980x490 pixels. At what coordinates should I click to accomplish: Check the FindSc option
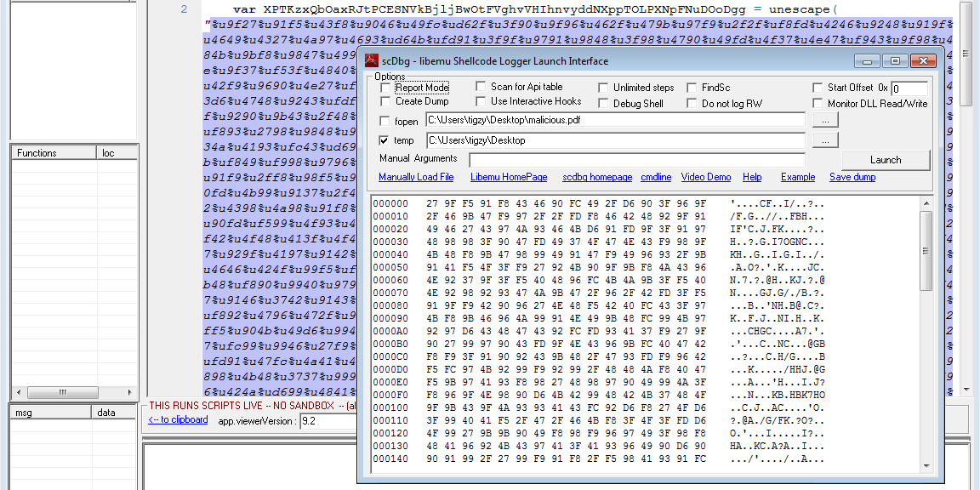(692, 88)
